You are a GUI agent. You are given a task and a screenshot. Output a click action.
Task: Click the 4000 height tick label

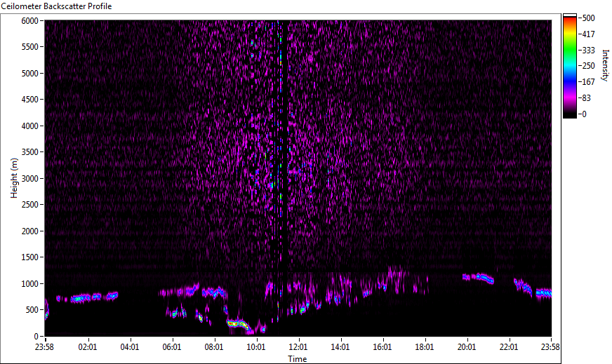29,126
